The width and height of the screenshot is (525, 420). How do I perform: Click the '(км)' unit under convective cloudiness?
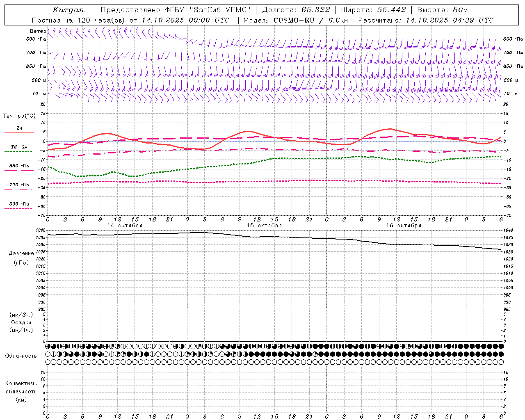point(21,399)
